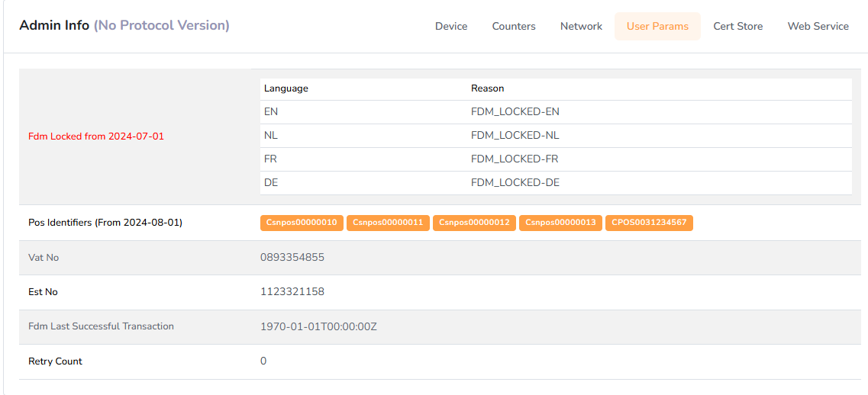Click the FDM_LOCKED-EN reason cell
The width and height of the screenshot is (868, 395).
(x=515, y=112)
